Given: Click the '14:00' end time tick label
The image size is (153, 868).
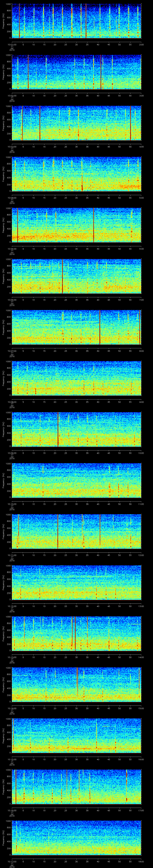Looking at the screenshot, I should click(141, 657).
